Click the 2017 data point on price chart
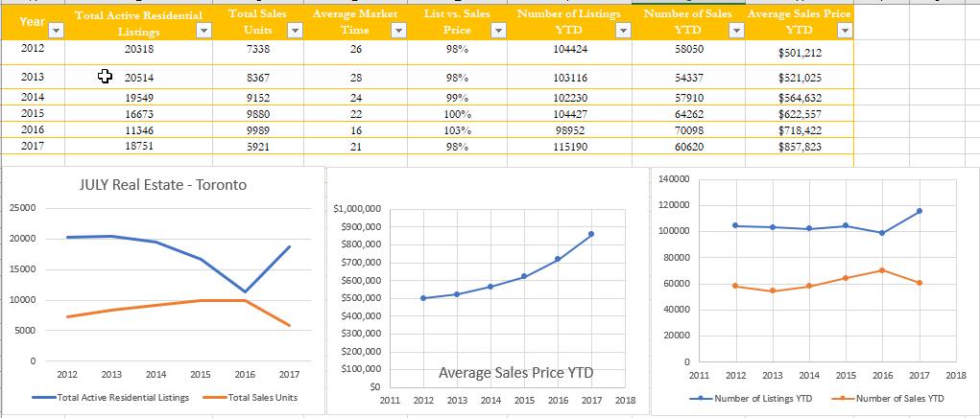The image size is (980, 418). (x=591, y=234)
